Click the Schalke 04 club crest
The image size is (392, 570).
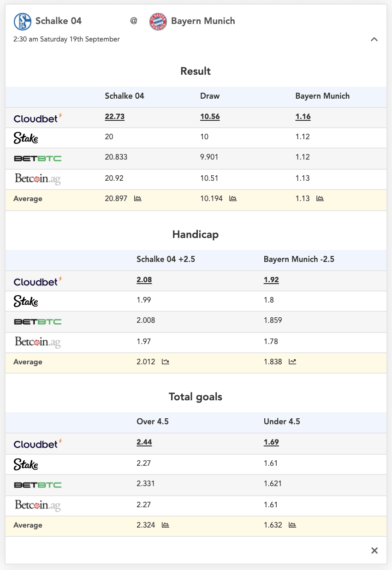click(x=22, y=21)
